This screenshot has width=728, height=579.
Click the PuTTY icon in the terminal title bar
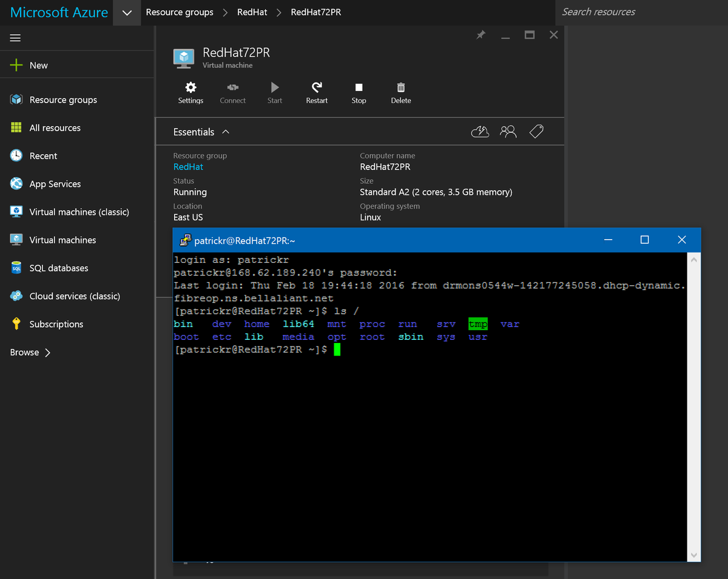coord(184,240)
